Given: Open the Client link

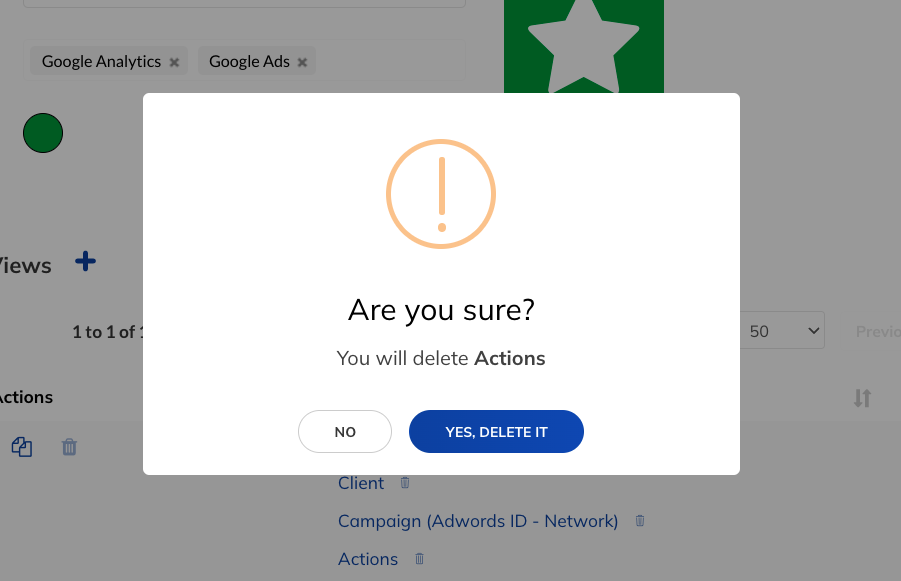Looking at the screenshot, I should pyautogui.click(x=361, y=483).
